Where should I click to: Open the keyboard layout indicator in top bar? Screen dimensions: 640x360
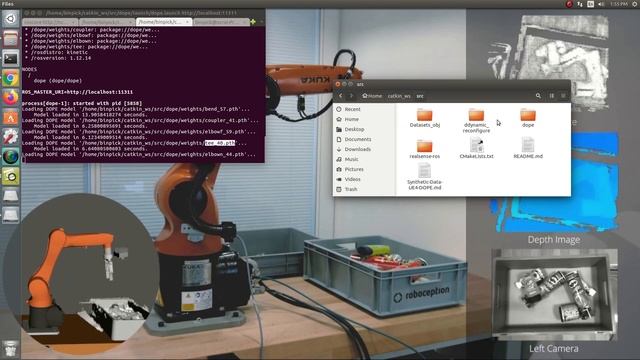coord(591,4)
